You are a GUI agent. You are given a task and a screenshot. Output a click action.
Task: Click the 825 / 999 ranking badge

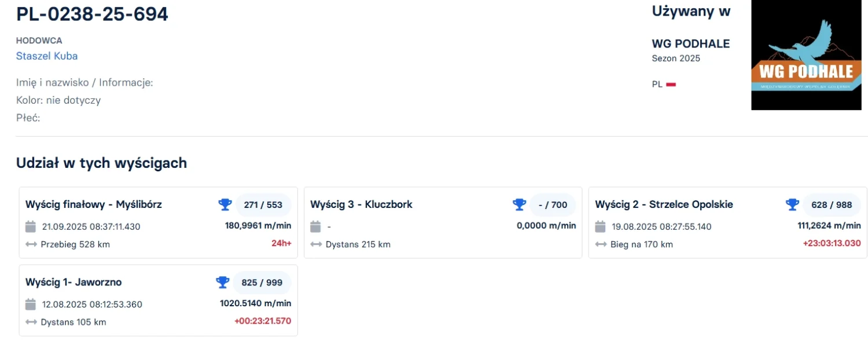(262, 283)
